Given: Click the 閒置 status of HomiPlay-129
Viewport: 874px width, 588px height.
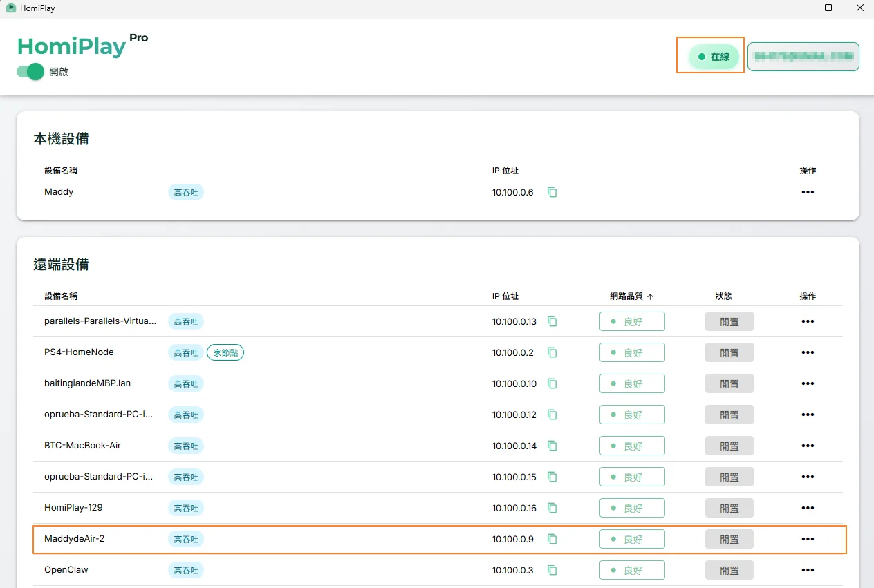Looking at the screenshot, I should pyautogui.click(x=729, y=508).
